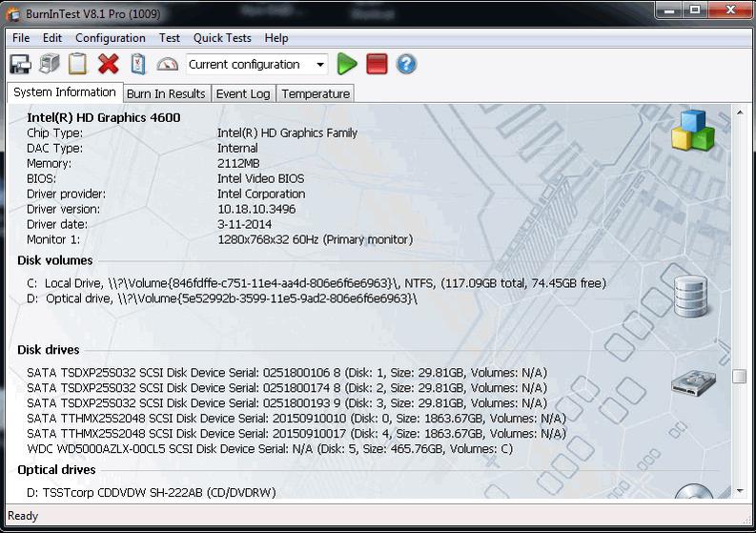Click the WDC WD5000AZLX-00CL5 disk row
This screenshot has width=756, height=533.
[270, 449]
